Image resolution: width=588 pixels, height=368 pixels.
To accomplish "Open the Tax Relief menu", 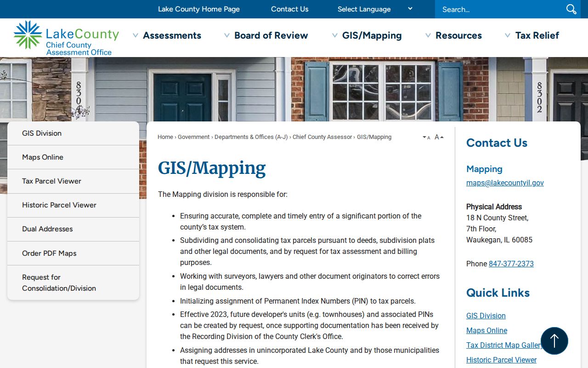I will click(537, 35).
